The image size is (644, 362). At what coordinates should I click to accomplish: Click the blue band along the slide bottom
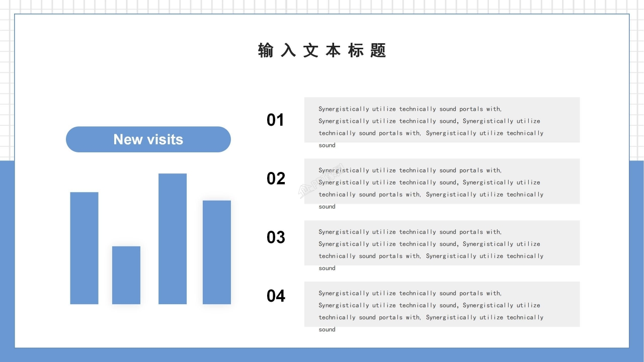[322, 355]
